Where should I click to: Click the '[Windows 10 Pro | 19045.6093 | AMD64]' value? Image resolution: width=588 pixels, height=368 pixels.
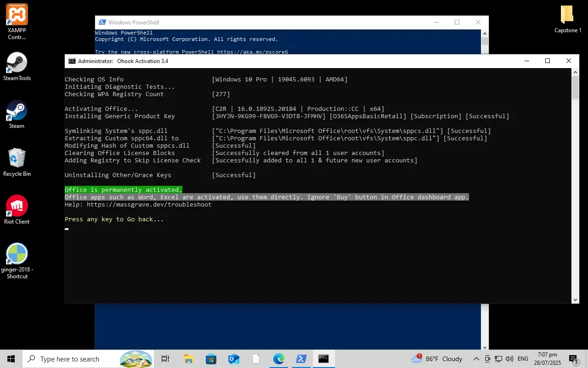(x=280, y=79)
